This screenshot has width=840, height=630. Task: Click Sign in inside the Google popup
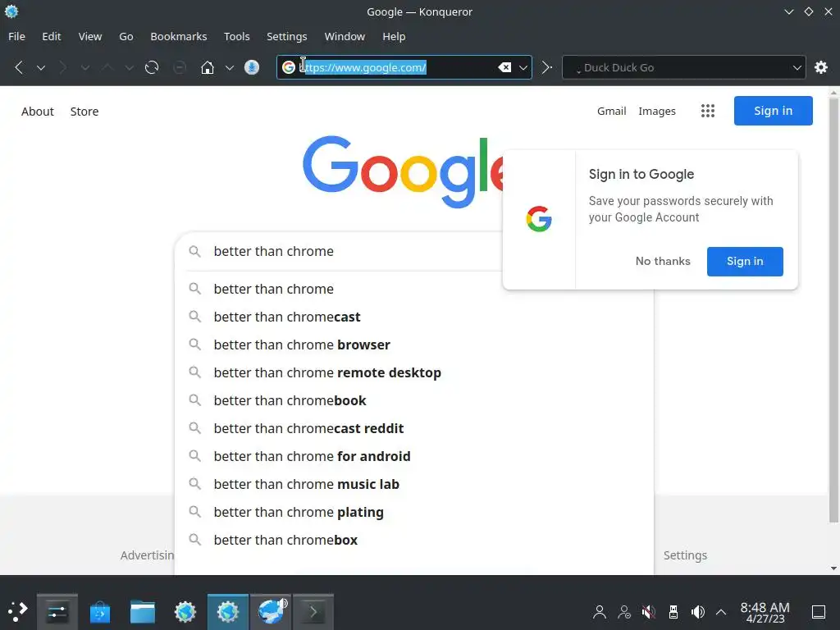point(745,262)
